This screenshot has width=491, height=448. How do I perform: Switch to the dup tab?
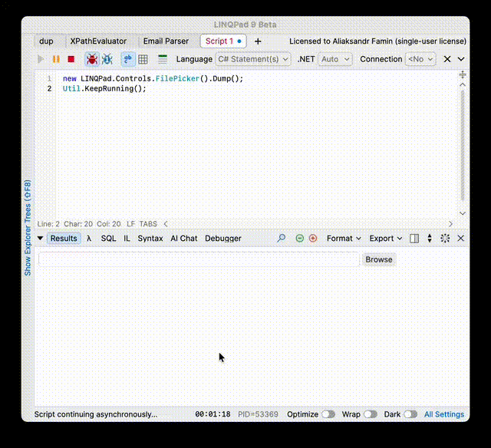coord(46,41)
